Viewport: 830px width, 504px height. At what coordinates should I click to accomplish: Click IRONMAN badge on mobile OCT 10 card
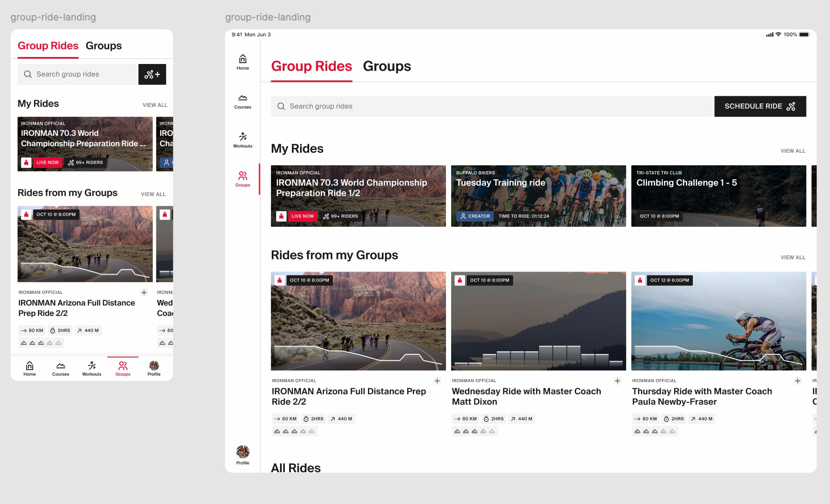[26, 214]
